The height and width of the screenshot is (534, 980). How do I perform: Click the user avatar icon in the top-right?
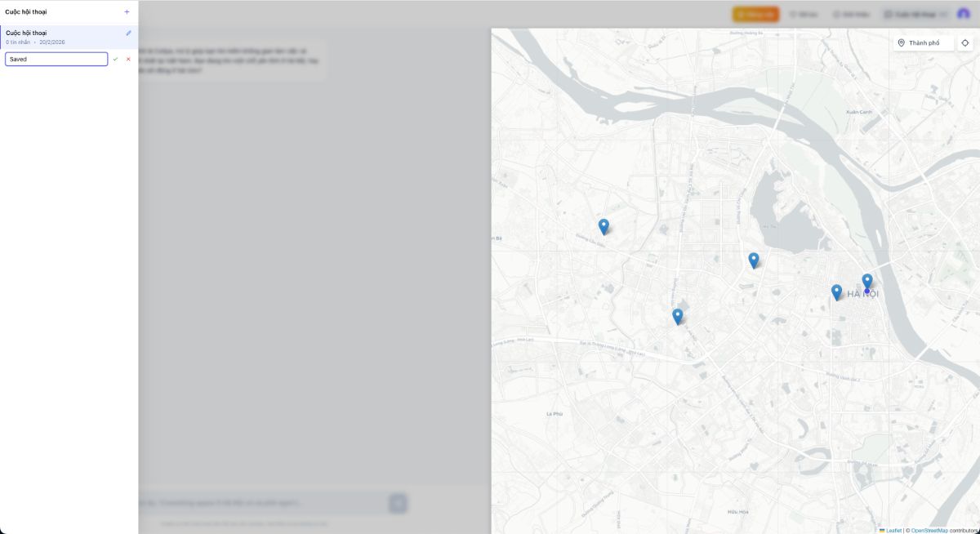click(964, 14)
